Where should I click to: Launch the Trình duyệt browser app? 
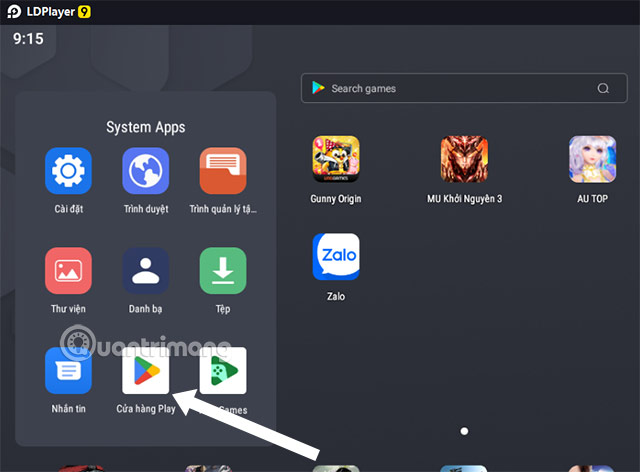point(146,171)
